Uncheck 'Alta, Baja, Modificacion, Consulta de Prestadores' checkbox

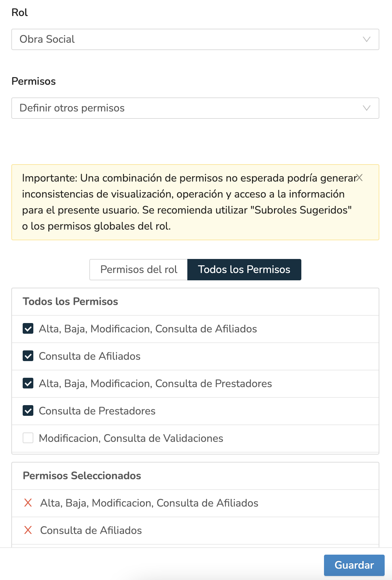28,383
